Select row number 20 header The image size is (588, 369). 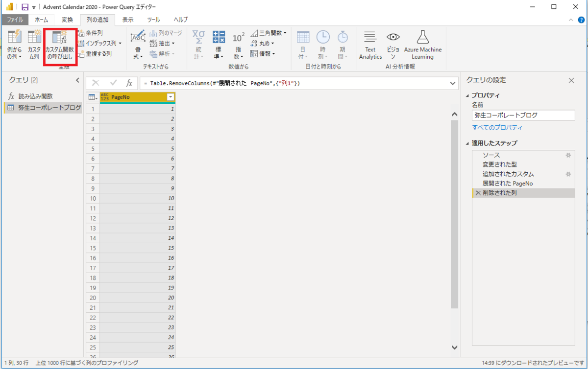click(x=93, y=298)
